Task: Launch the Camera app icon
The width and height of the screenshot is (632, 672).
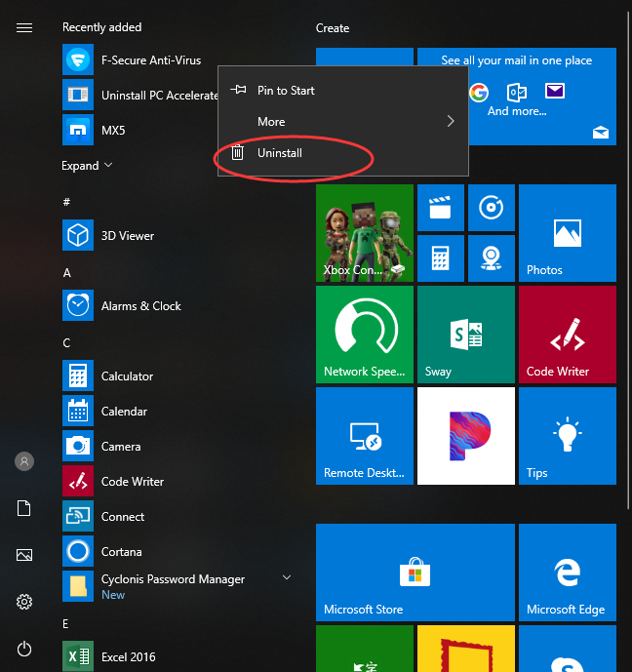Action: click(78, 446)
